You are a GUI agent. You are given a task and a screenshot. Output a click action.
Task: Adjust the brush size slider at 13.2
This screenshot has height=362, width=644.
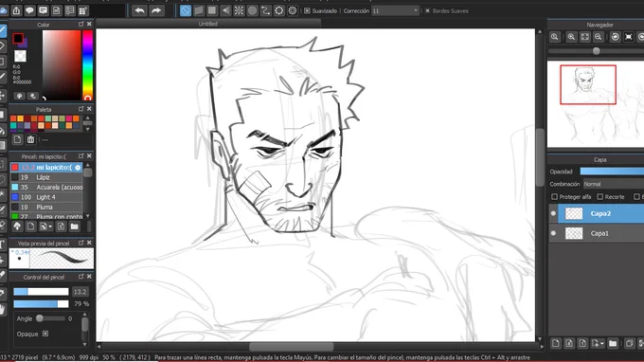(x=41, y=292)
